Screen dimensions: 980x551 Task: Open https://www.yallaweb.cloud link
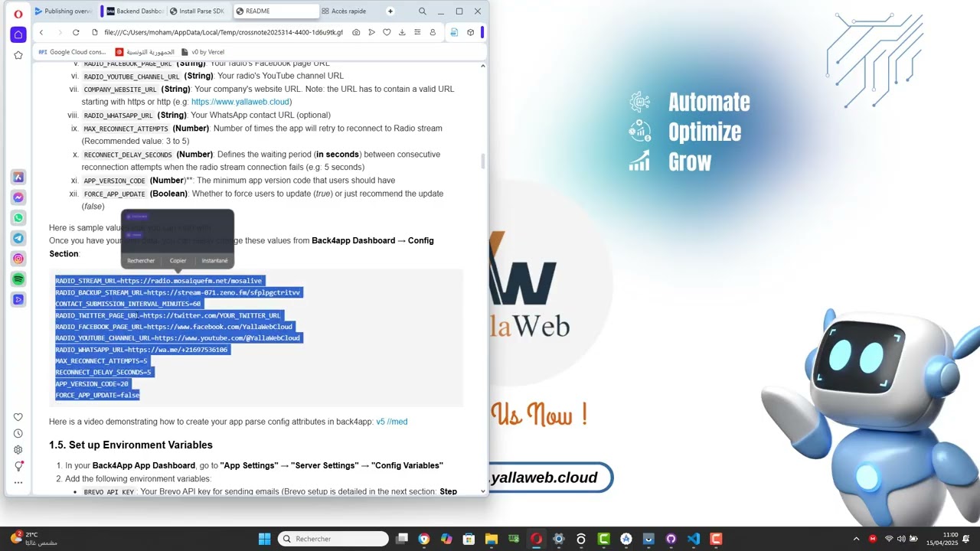click(240, 102)
